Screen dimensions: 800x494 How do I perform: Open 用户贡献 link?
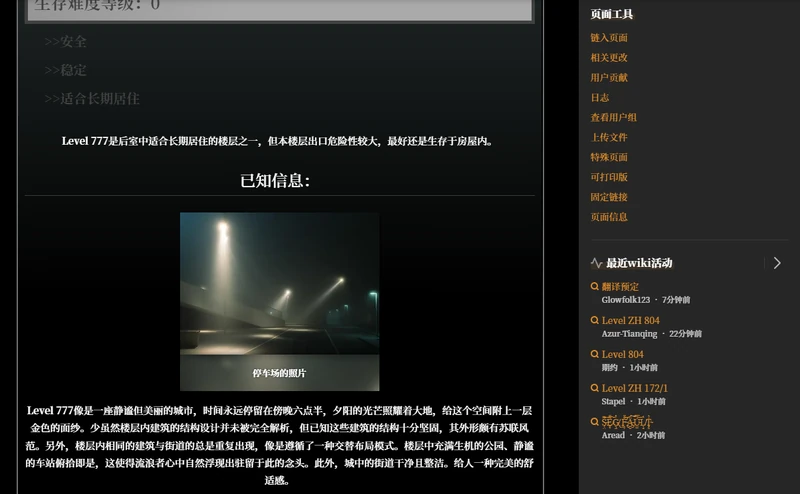tap(609, 78)
